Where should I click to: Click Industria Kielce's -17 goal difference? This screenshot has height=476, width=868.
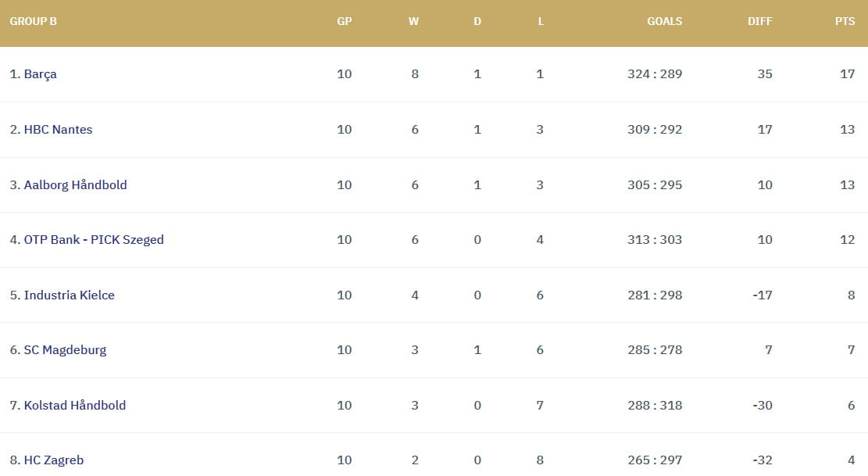click(x=762, y=295)
